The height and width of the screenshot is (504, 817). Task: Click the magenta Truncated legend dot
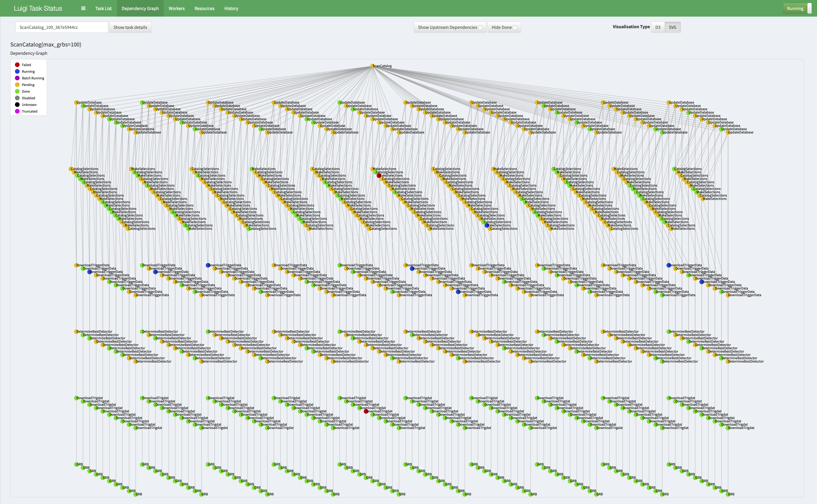coord(17,111)
